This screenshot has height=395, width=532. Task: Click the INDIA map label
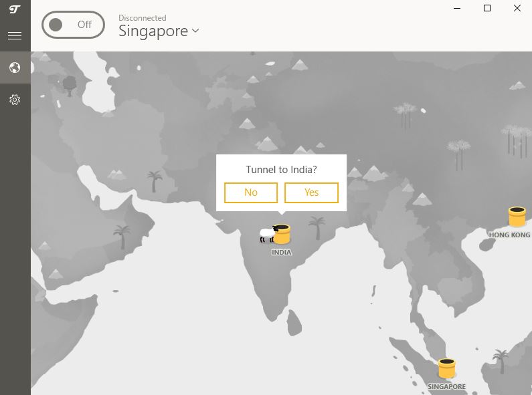click(281, 253)
